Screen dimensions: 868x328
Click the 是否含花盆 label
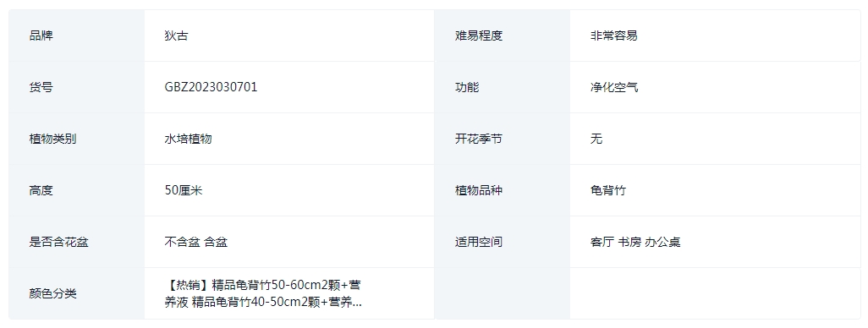click(x=58, y=242)
